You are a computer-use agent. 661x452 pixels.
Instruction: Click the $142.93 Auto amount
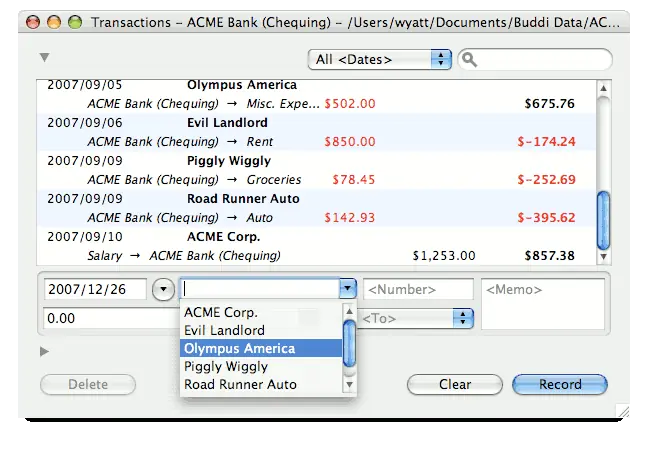(350, 218)
